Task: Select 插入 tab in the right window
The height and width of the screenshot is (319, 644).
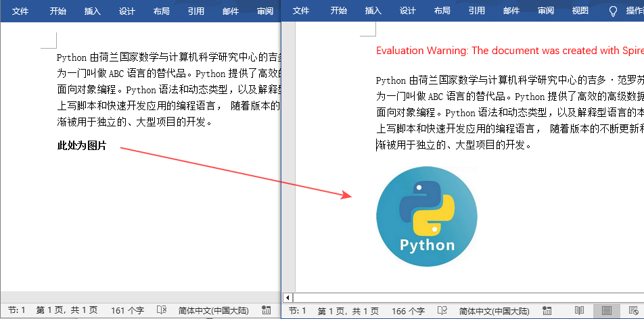Action: pos(373,11)
